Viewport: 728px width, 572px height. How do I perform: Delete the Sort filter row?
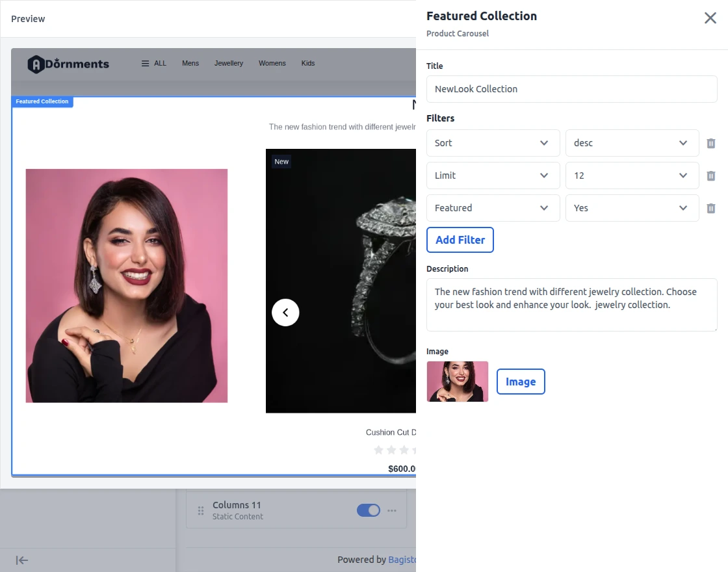point(711,143)
